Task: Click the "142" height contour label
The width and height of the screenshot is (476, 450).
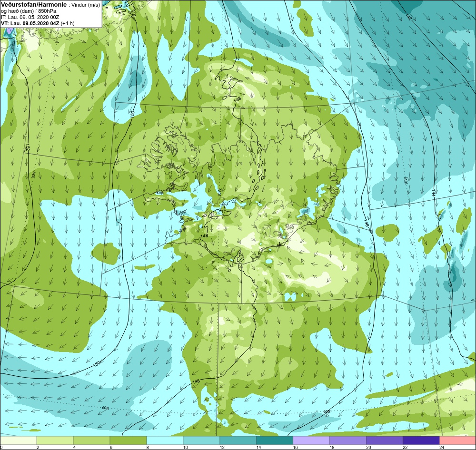Action: click(x=409, y=17)
